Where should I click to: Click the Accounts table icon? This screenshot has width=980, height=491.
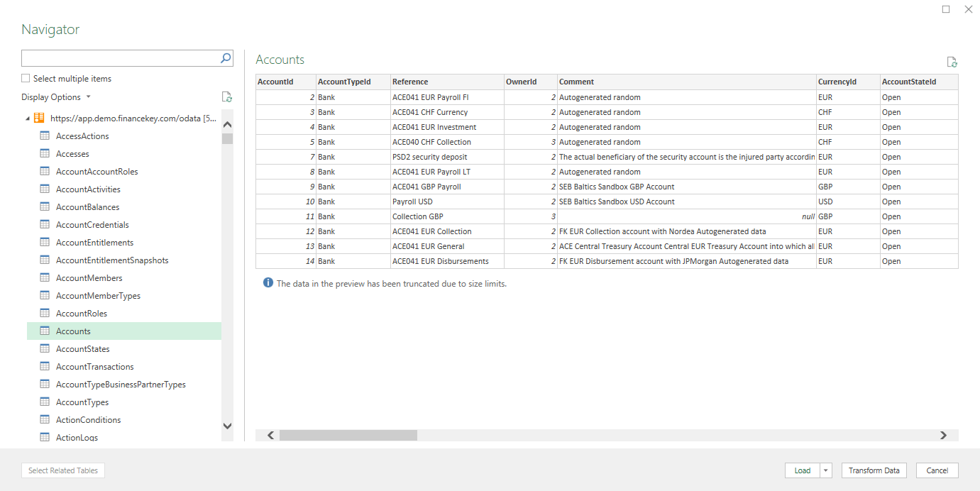coord(45,331)
